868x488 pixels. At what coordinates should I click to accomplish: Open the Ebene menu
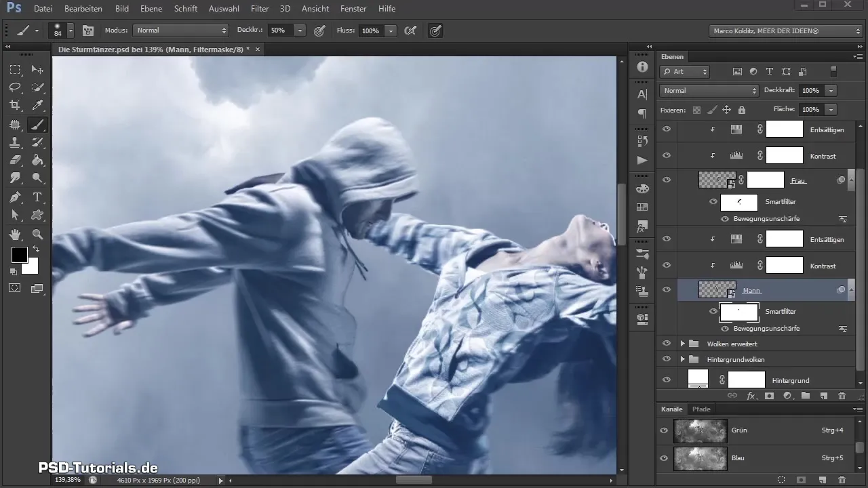[152, 9]
